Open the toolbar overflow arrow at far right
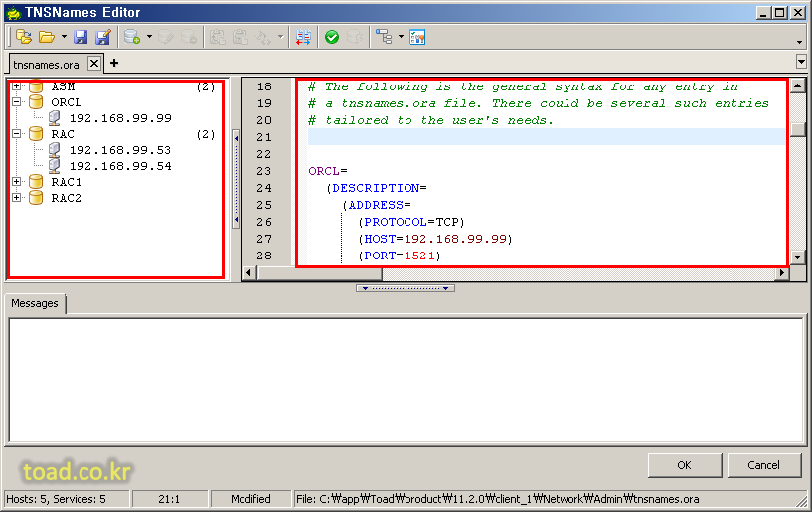 [x=799, y=42]
